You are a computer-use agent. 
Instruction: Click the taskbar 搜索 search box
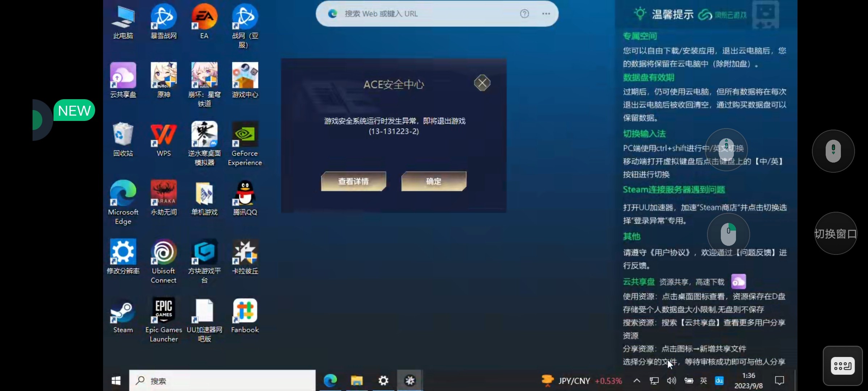pyautogui.click(x=222, y=381)
